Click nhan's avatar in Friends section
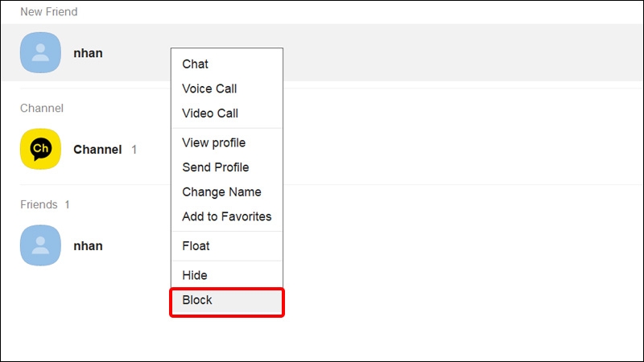The width and height of the screenshot is (644, 362). [40, 245]
